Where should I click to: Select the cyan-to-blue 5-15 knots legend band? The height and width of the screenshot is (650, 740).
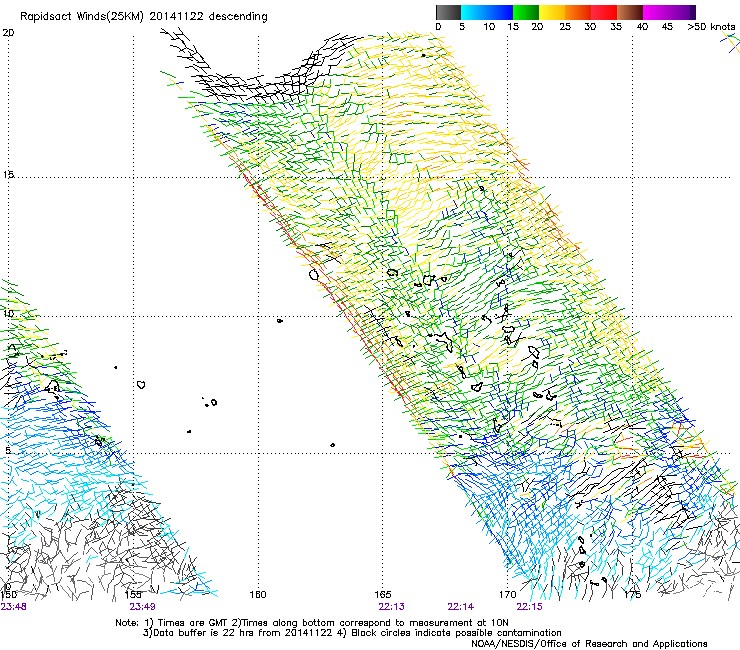487,12
